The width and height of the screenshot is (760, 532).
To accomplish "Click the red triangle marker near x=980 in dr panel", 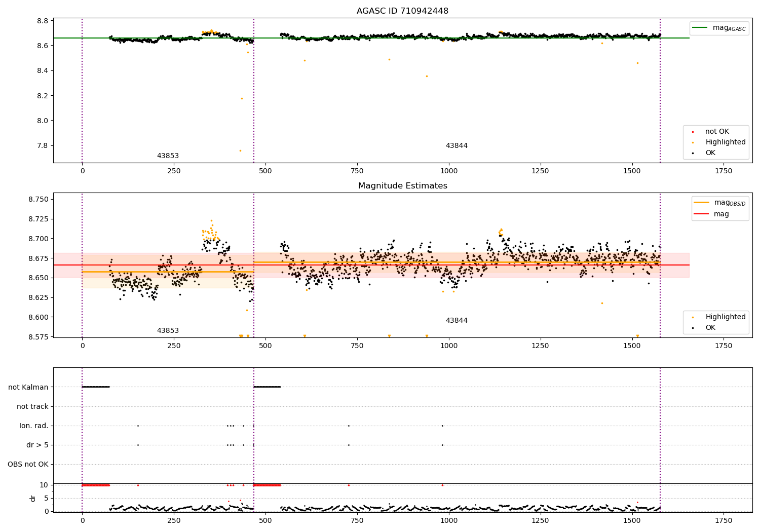I will point(442,485).
